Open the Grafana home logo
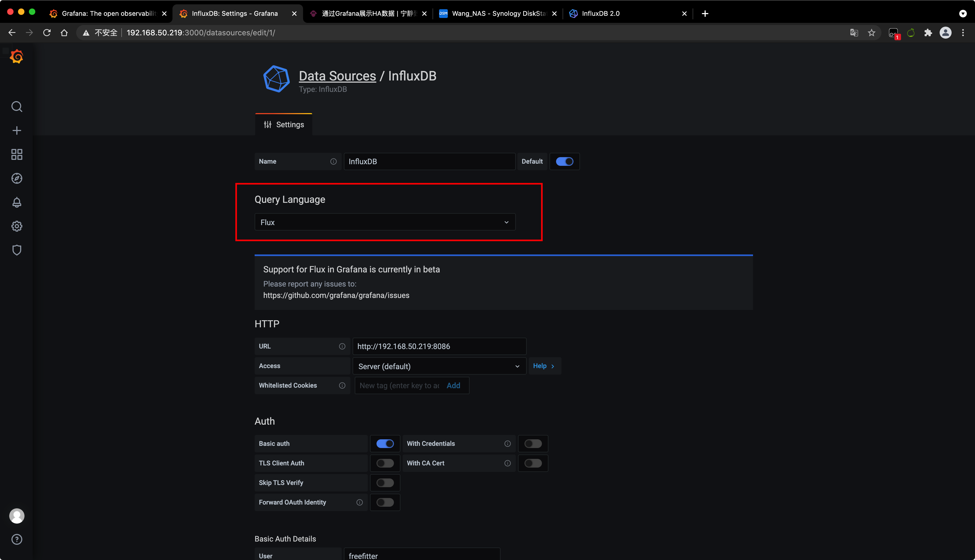 point(17,57)
